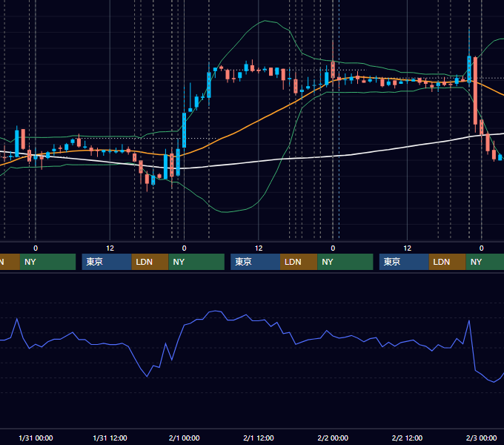Click the 1/31 12:00 time axis label
This screenshot has height=445, width=504.
(110, 438)
